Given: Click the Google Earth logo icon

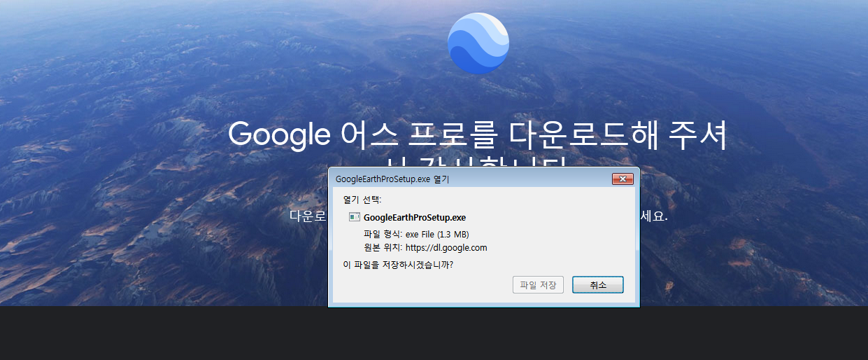Looking at the screenshot, I should (x=478, y=43).
